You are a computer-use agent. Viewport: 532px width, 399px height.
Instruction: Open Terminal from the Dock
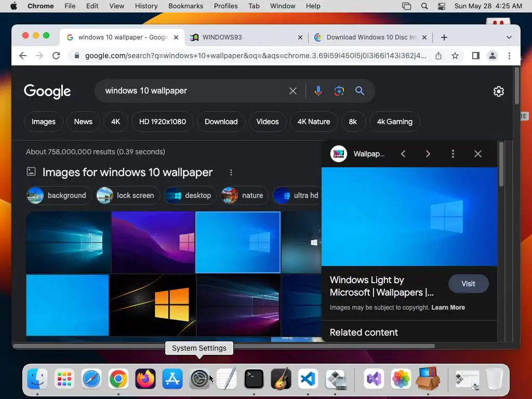click(x=254, y=379)
